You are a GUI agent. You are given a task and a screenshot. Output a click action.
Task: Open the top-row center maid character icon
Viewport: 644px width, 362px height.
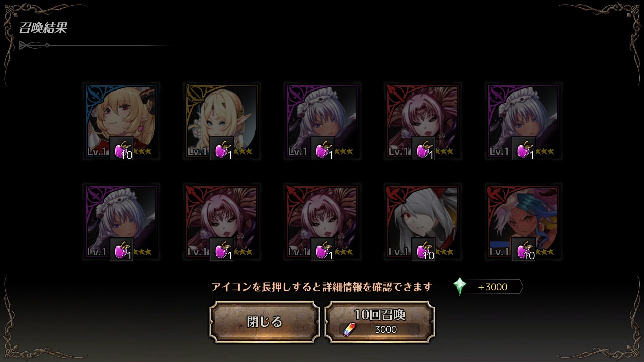coord(323,122)
